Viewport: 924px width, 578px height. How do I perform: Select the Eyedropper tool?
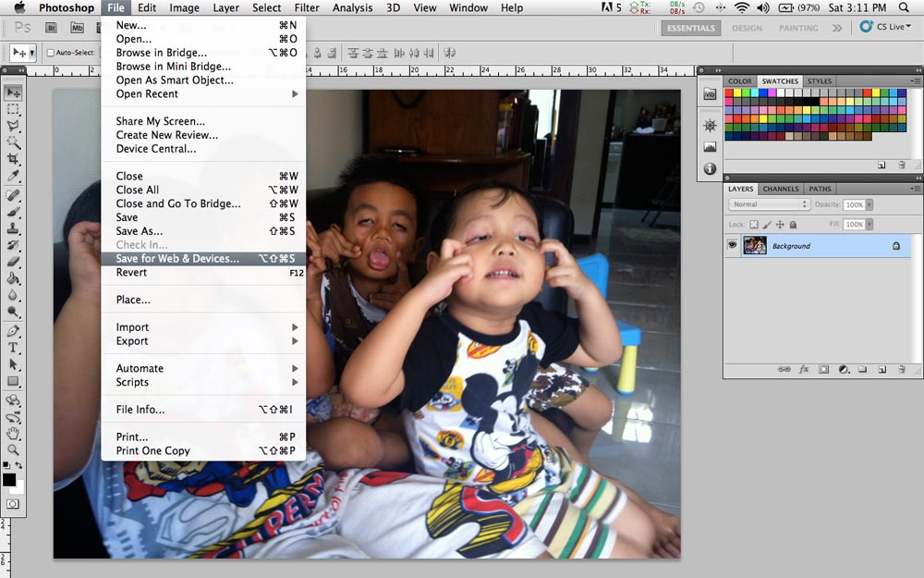pyautogui.click(x=13, y=176)
